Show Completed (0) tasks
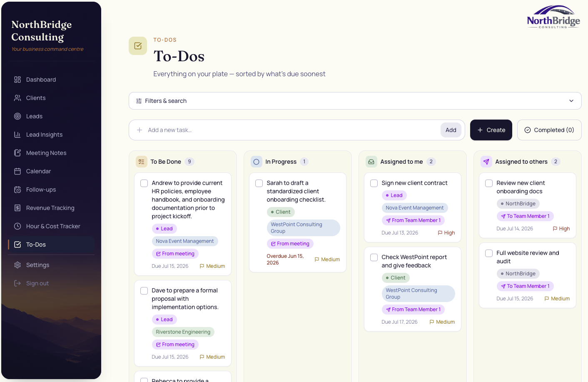The width and height of the screenshot is (588, 382). [549, 130]
